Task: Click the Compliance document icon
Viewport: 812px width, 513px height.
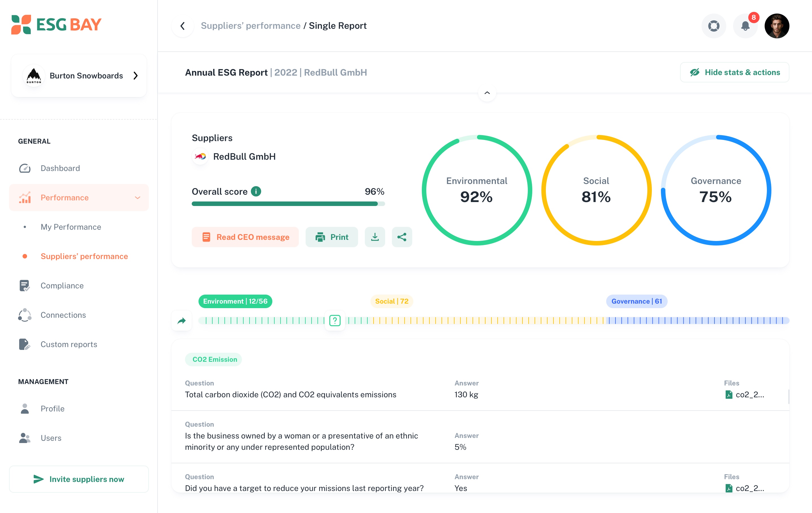Action: (x=25, y=286)
